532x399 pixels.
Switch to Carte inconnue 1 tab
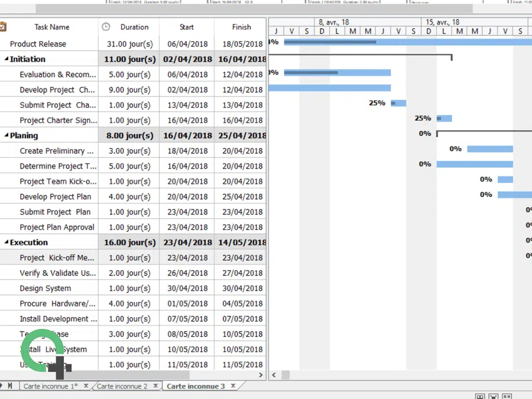click(50, 387)
